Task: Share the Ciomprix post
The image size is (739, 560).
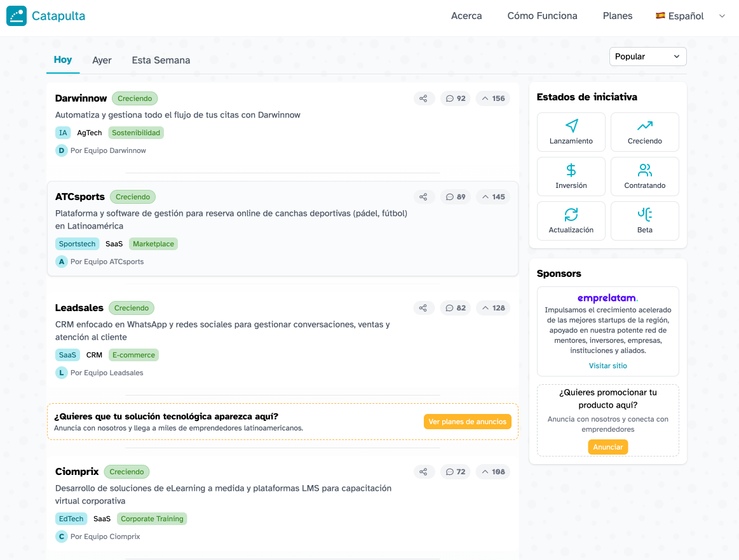Action: (423, 472)
